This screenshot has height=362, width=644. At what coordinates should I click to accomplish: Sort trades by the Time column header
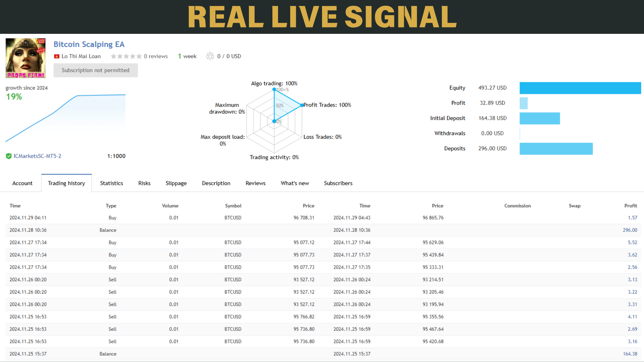click(x=15, y=205)
